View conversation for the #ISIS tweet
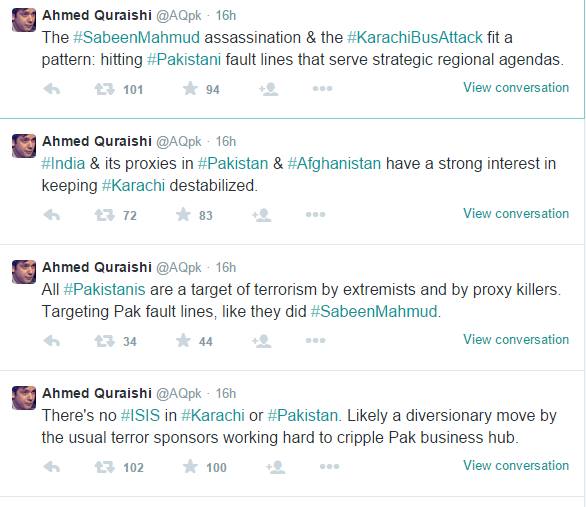586x507 pixels. pos(516,466)
